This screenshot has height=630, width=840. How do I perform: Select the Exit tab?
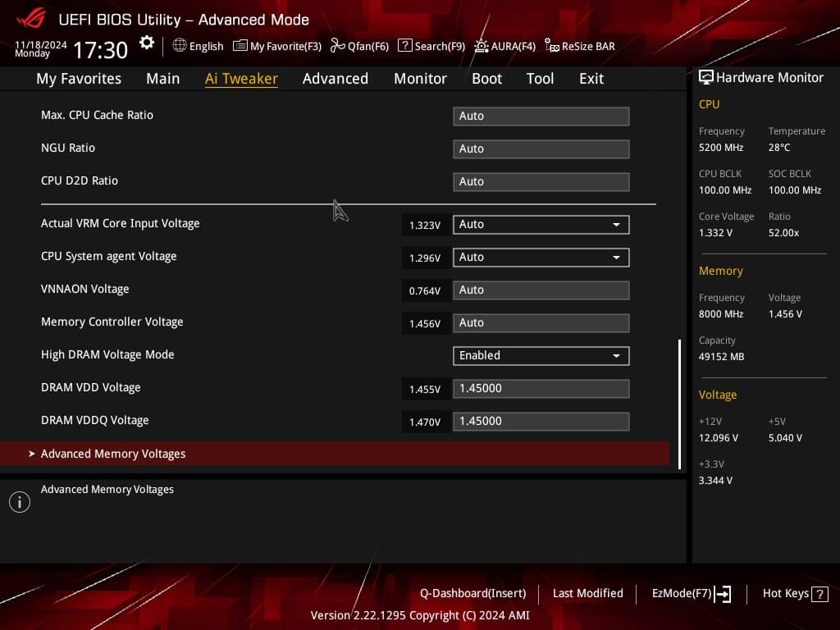coord(591,79)
